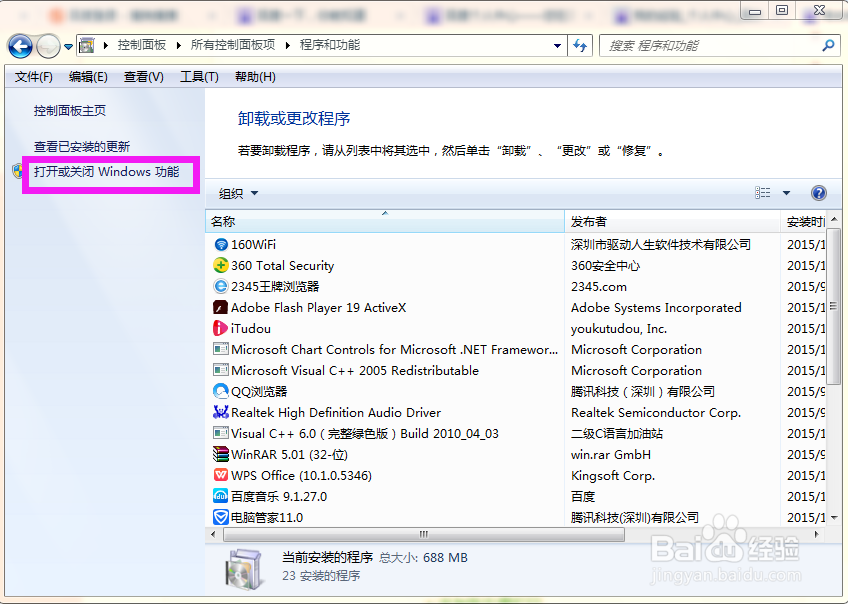Open the view options dropdown arrow

tap(786, 193)
